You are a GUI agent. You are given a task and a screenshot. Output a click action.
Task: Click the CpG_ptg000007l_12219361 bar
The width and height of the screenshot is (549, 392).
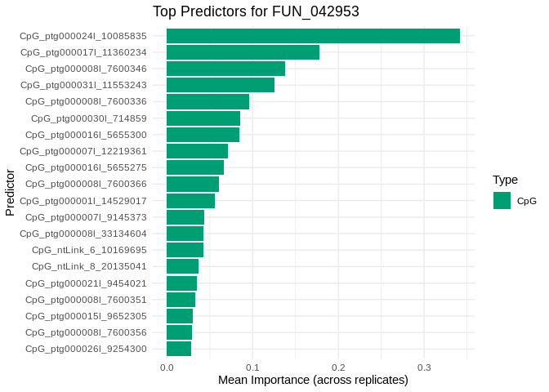click(x=197, y=151)
